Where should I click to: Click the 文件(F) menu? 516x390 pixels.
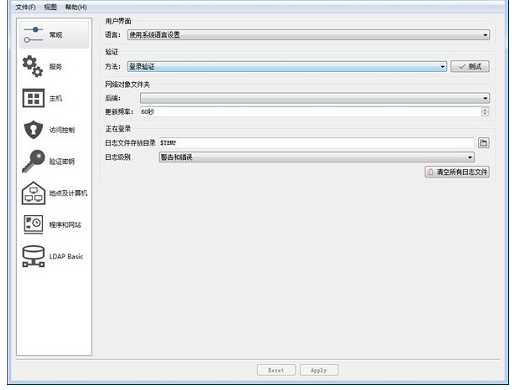[x=25, y=7]
